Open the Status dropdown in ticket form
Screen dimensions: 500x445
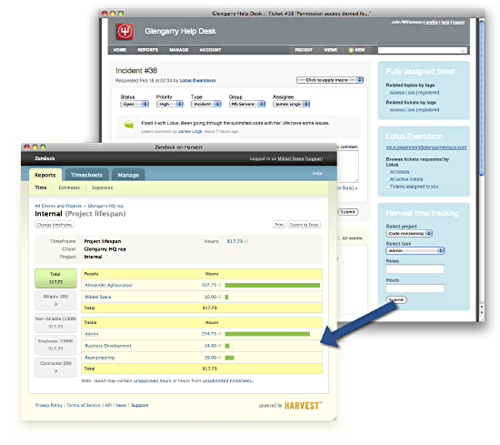point(134,104)
